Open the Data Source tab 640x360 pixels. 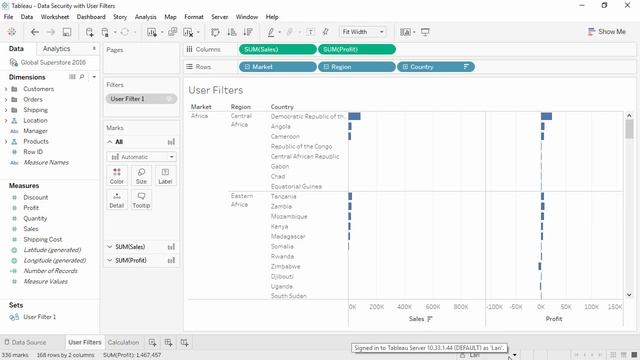[x=25, y=342]
